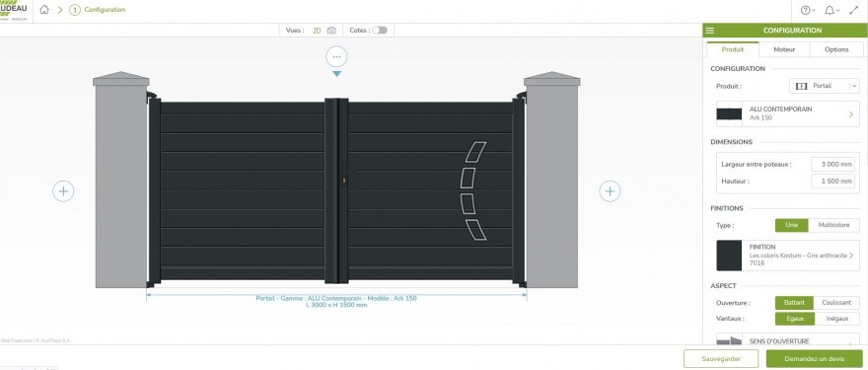Go to the home icon in breadcrumb

44,10
